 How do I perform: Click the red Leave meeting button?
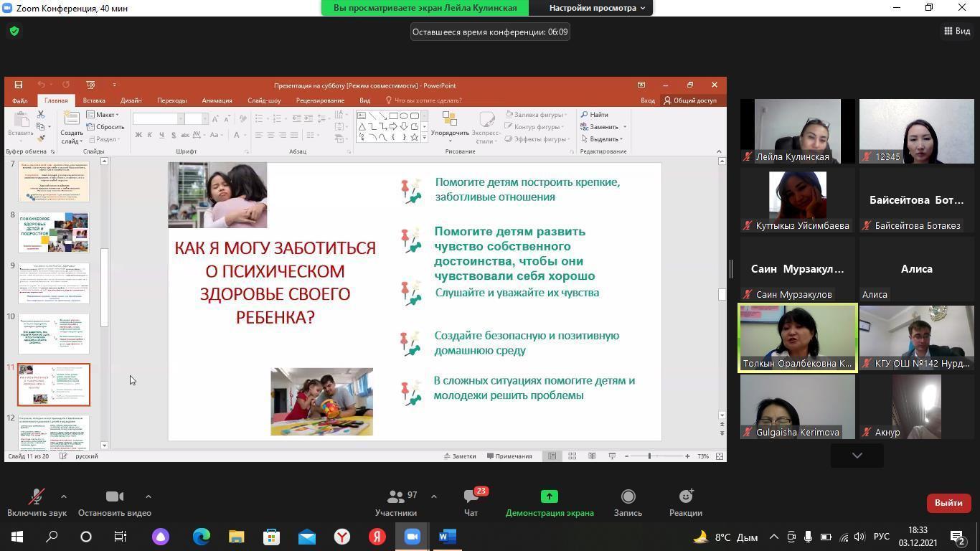tap(948, 503)
